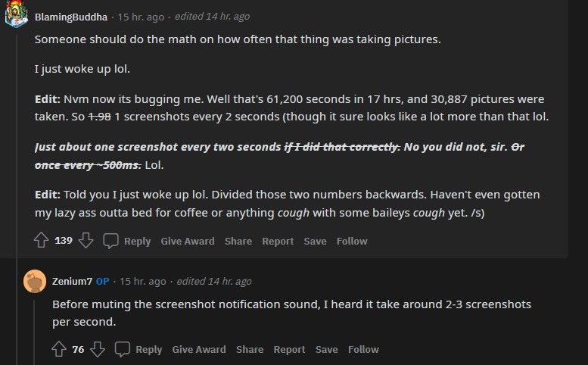Save BlamingBuddha's comment
The height and width of the screenshot is (365, 588).
[315, 241]
